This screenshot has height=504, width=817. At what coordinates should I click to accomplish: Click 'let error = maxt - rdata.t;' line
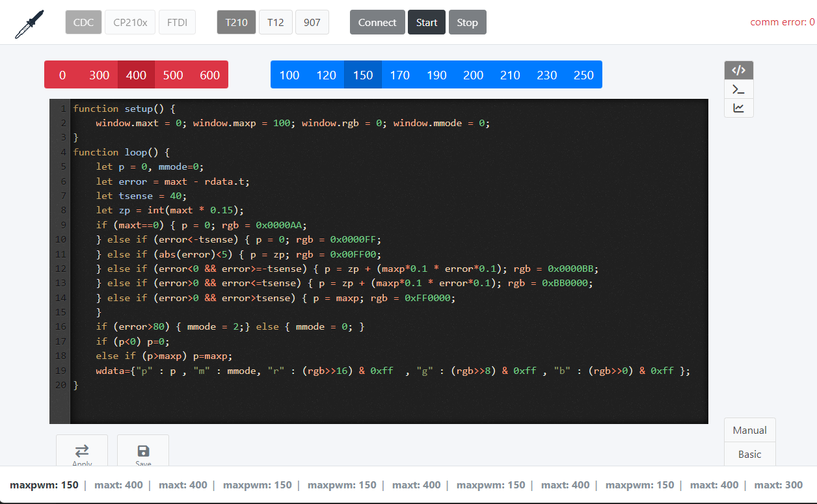172,181
